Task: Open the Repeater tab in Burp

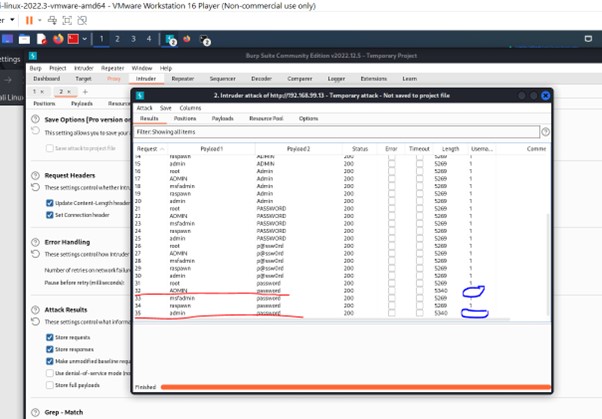Action: point(183,79)
